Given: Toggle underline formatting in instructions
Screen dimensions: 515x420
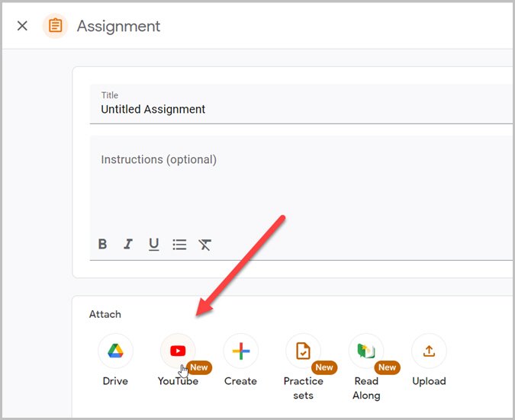Looking at the screenshot, I should tap(153, 244).
